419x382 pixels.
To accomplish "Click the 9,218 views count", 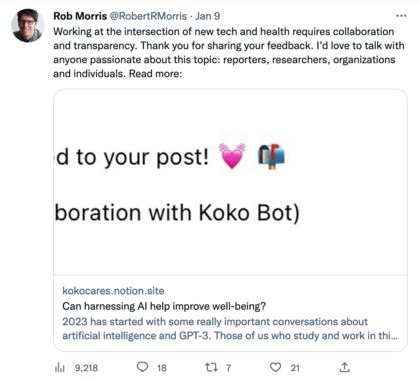I will [x=86, y=368].
